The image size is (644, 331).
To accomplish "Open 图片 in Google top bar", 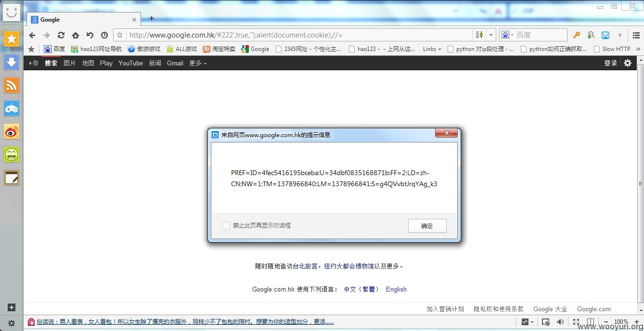I will 70,63.
